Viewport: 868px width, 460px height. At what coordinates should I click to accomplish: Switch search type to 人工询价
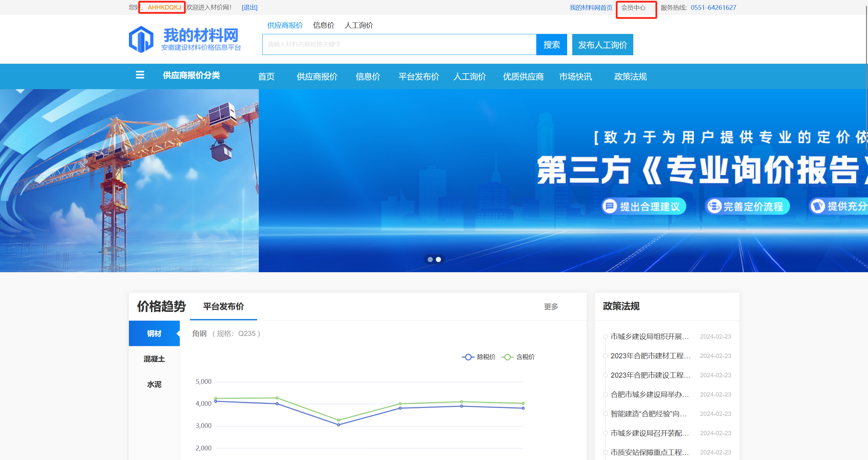point(359,25)
